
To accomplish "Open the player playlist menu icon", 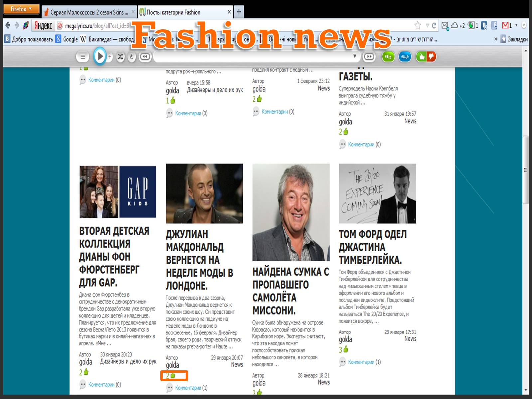I will [83, 57].
